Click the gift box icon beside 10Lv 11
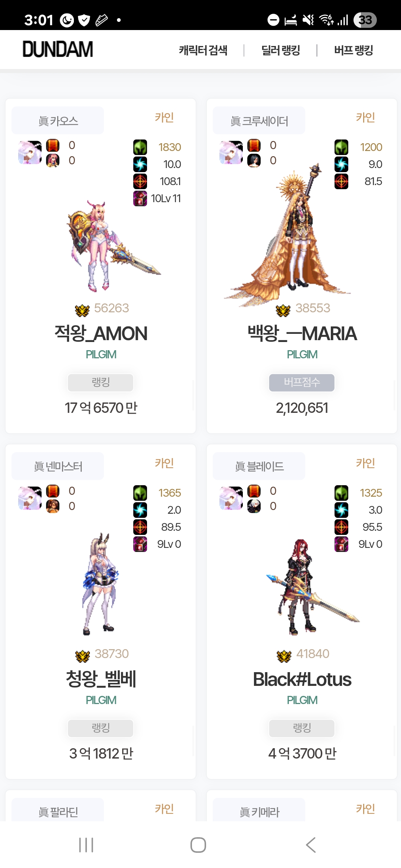Image resolution: width=401 pixels, height=868 pixels. click(x=140, y=198)
